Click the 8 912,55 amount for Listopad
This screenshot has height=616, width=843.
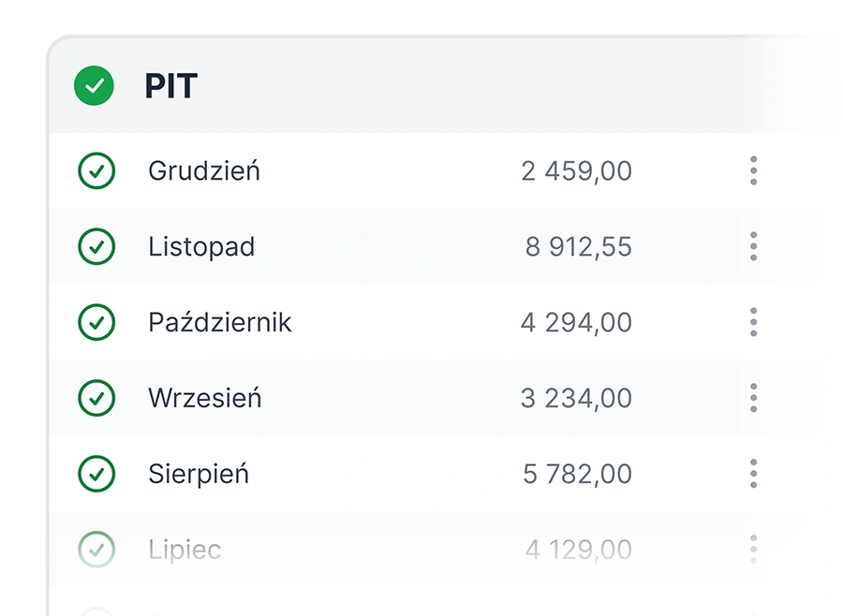(x=578, y=247)
